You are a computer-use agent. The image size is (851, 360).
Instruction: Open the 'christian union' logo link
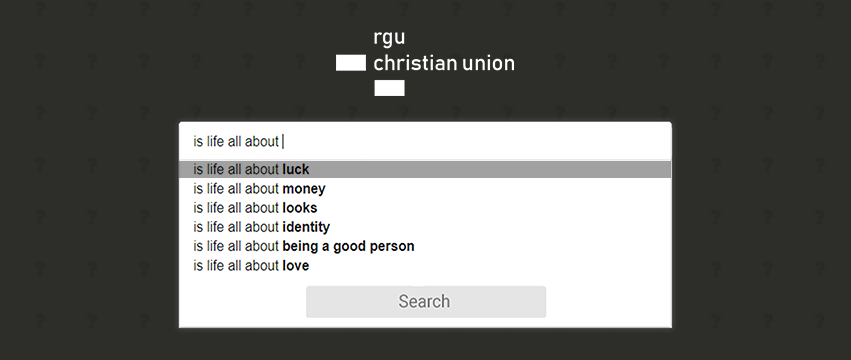tap(444, 64)
